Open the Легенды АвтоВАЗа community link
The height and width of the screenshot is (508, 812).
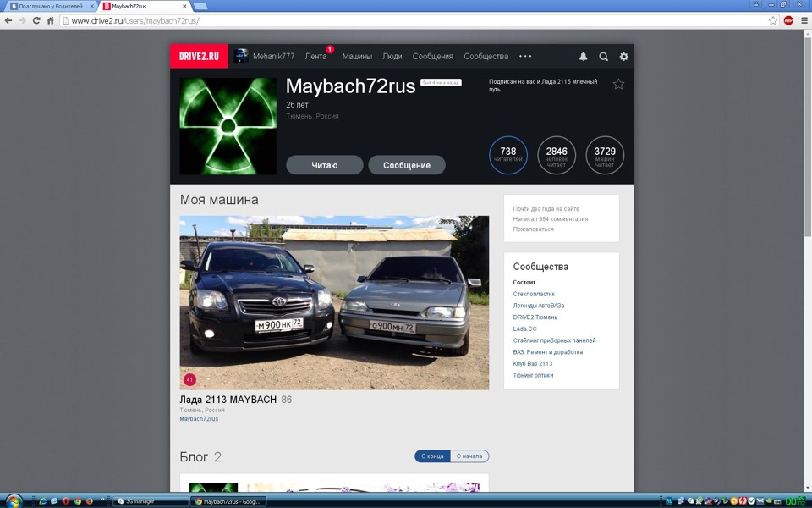click(539, 306)
